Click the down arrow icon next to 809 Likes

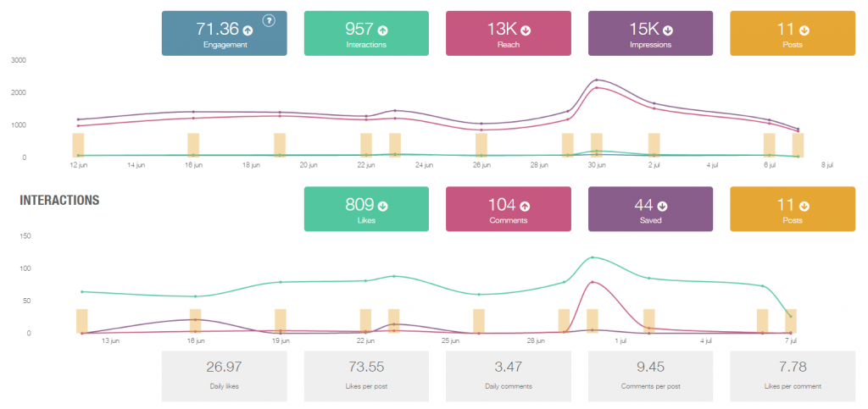coord(382,207)
